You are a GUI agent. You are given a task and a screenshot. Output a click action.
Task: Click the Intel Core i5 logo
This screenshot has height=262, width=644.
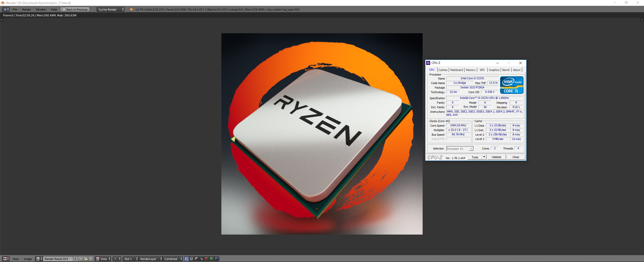tap(512, 85)
